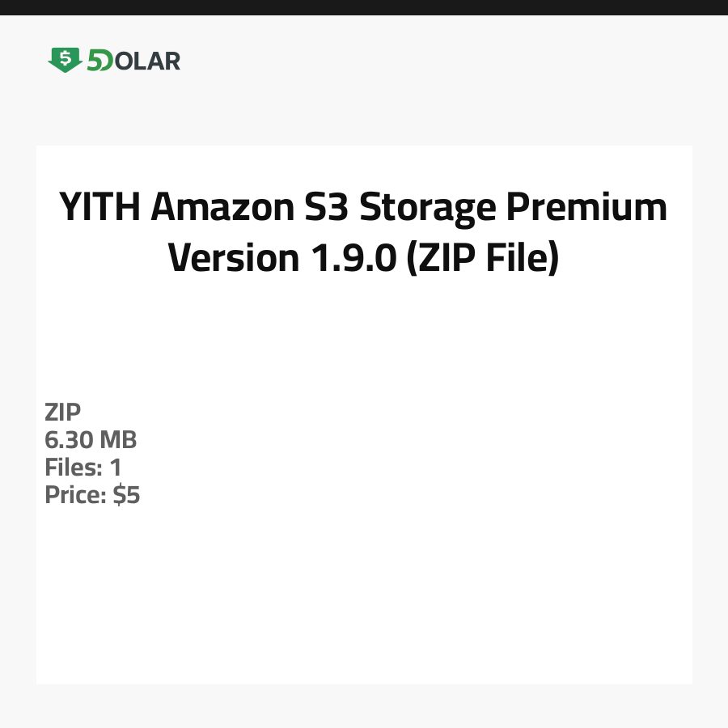Click the number 1 after Files

tap(116, 468)
